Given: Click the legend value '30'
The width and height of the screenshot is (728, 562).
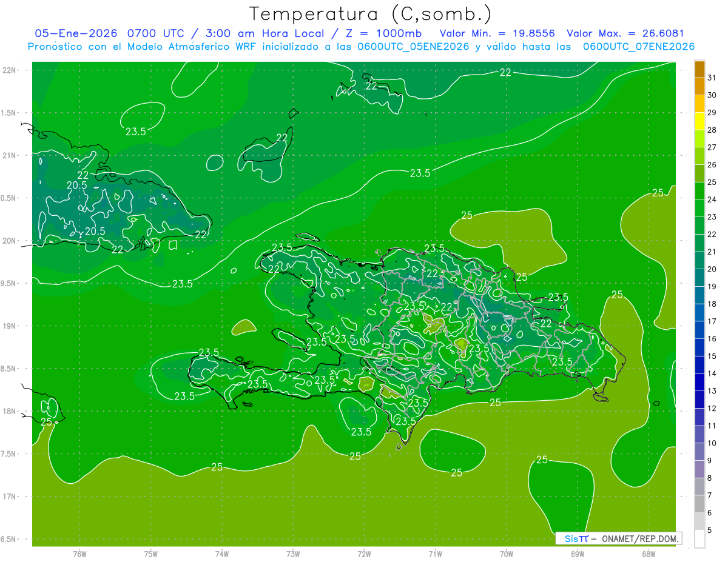Looking at the screenshot, I should [712, 95].
